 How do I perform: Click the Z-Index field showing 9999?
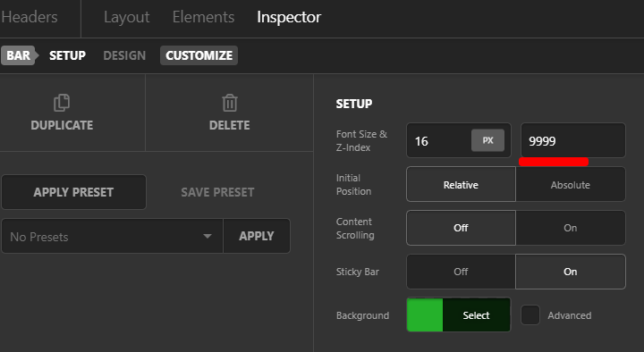(x=573, y=140)
